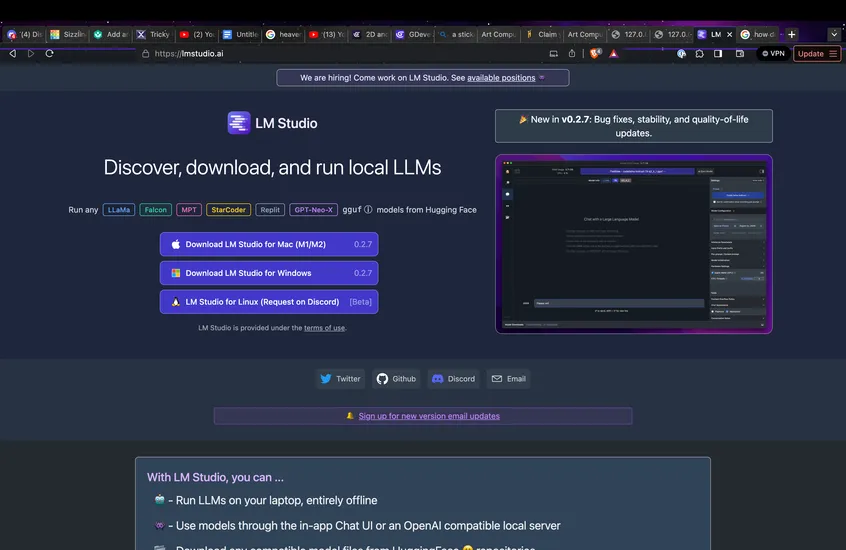Open the browser Update menu

click(x=816, y=54)
